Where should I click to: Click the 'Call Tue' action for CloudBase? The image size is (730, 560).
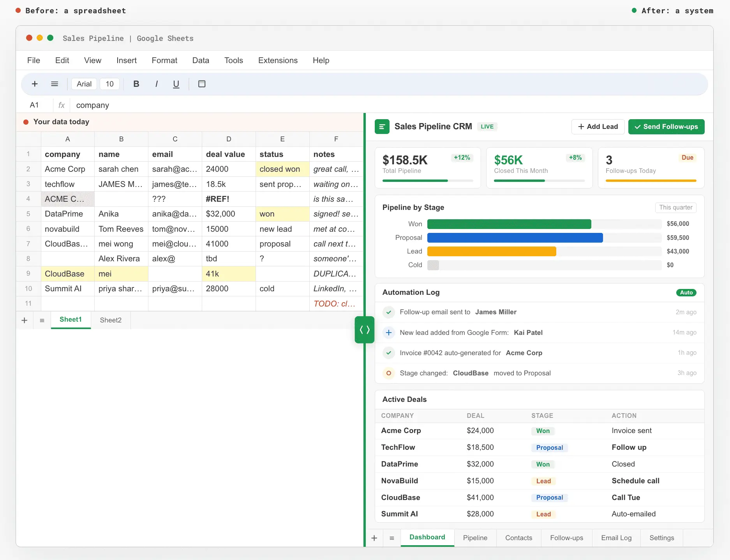click(x=626, y=497)
